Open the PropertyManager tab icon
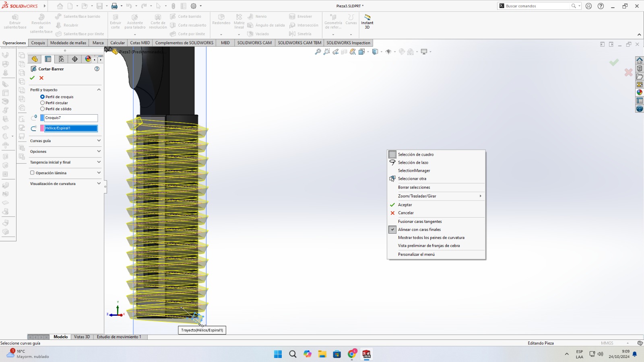Screen dimensions: 644x362 point(48,59)
